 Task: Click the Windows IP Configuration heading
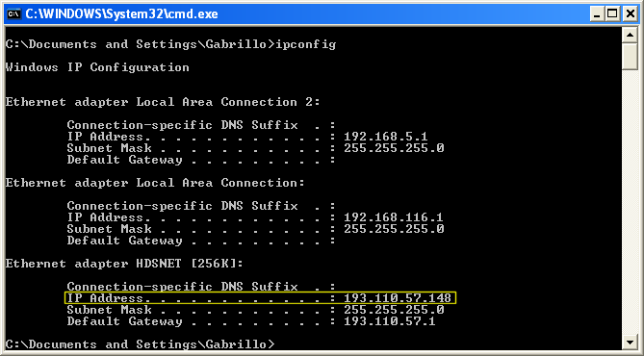pyautogui.click(x=97, y=67)
